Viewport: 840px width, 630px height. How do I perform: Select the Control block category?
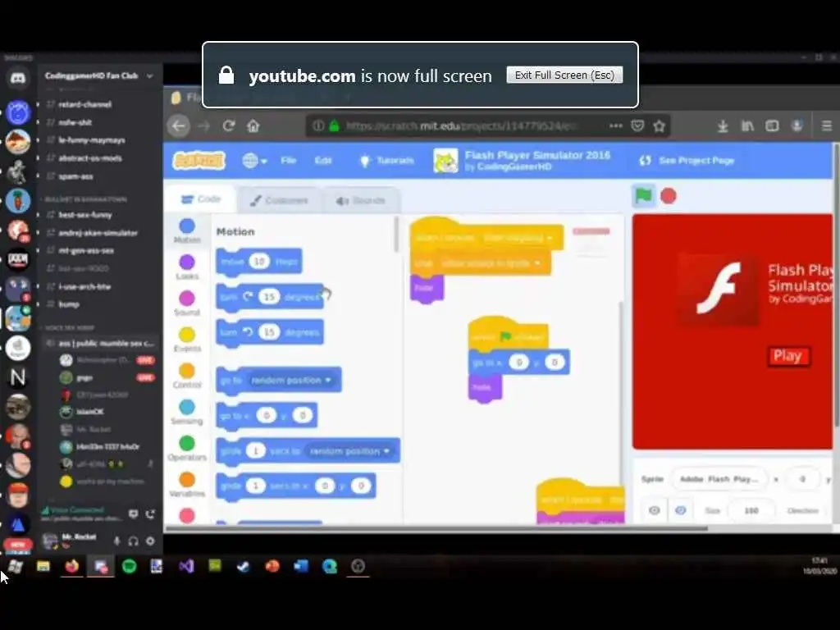[x=187, y=376]
